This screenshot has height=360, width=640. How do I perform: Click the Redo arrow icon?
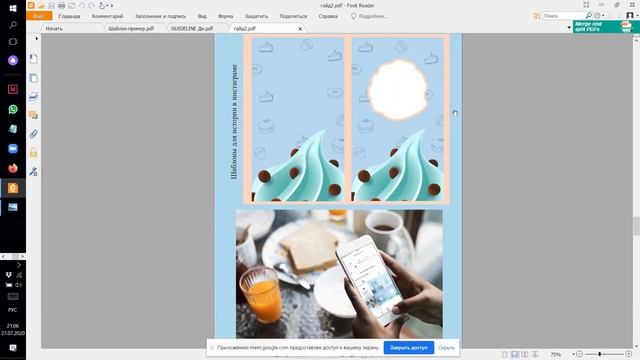click(91, 6)
